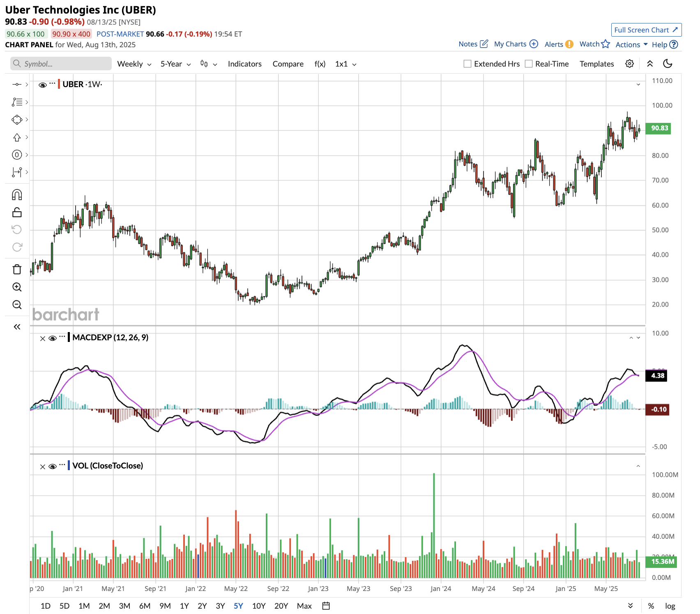
Task: Click the 90.83 current price label
Action: click(x=658, y=128)
